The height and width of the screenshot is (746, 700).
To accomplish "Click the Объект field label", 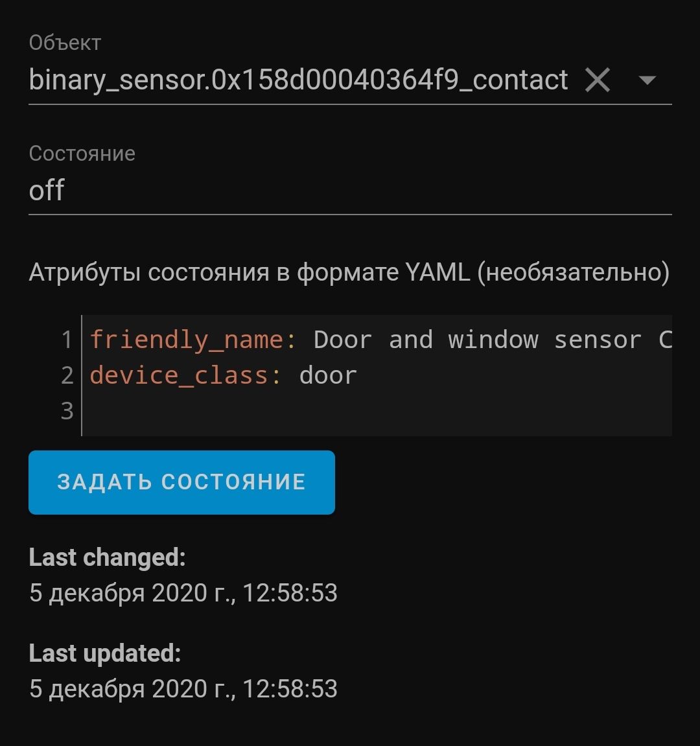I will 65,43.
